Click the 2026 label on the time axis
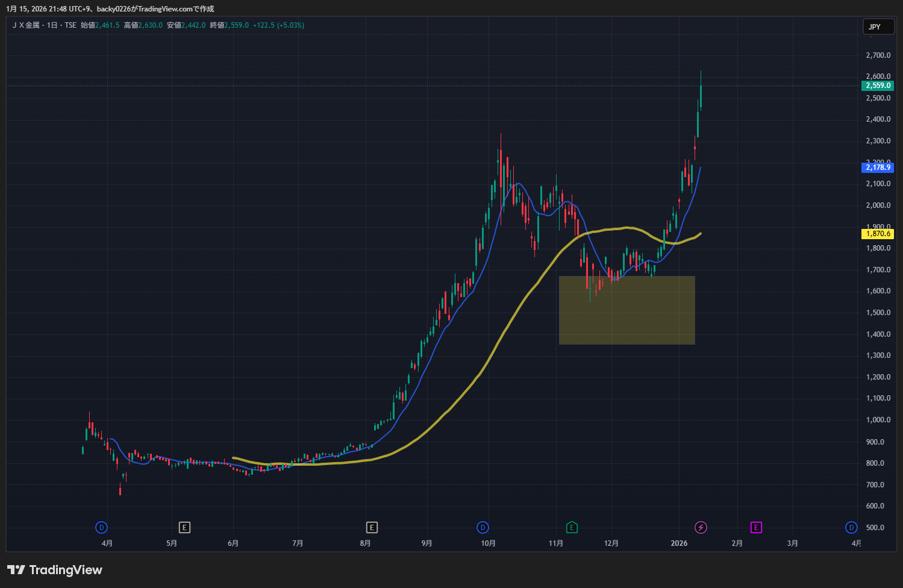The height and width of the screenshot is (588, 903). click(679, 543)
